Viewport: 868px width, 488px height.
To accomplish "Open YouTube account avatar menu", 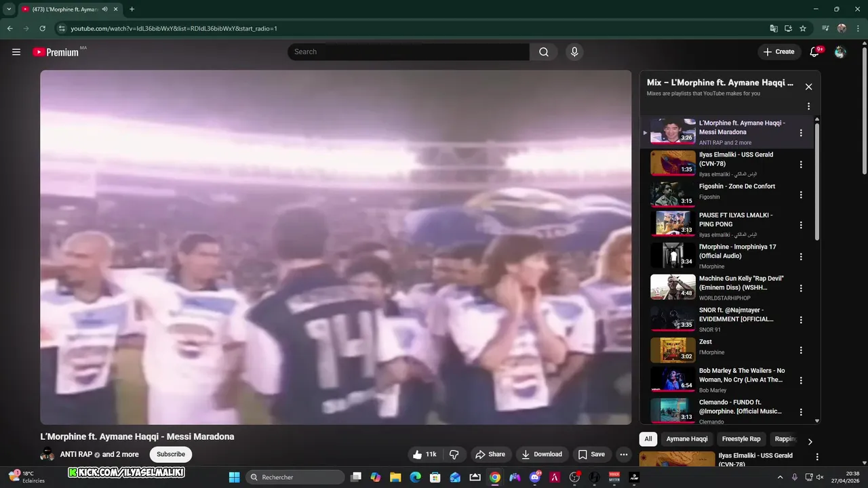I will point(840,52).
